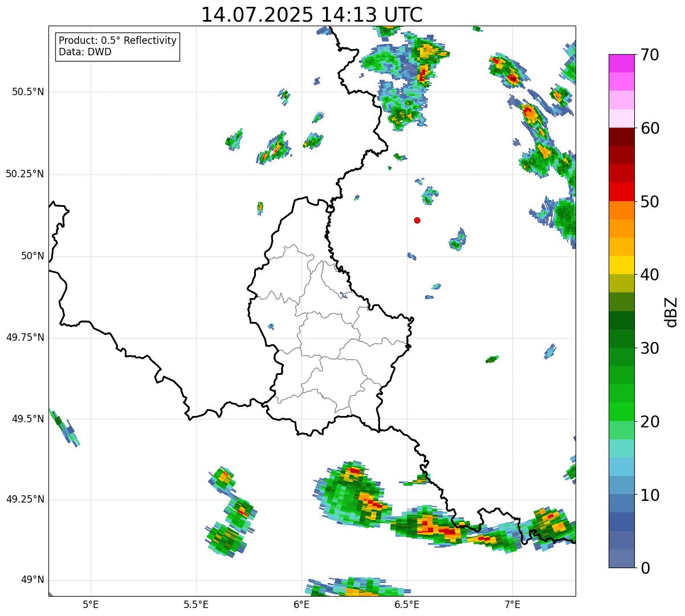Viewport: 685px width, 616px height.
Task: Click the 6°E longitude label
Action: pos(301,604)
